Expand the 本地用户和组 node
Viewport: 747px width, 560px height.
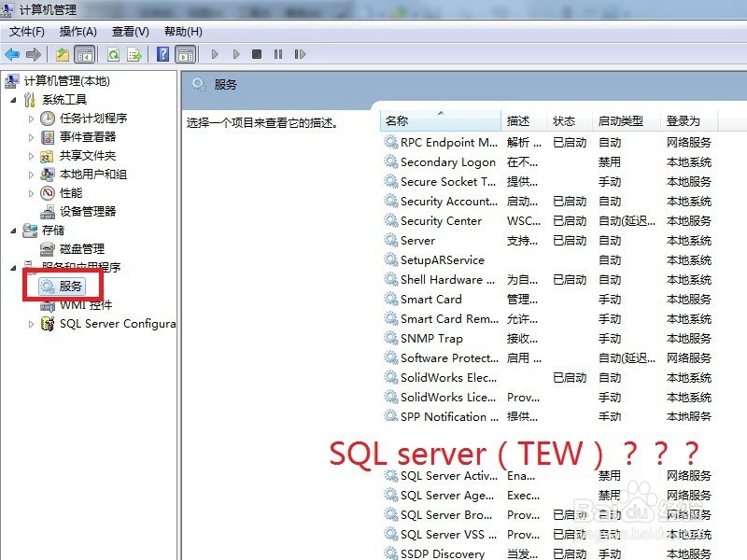[x=32, y=175]
